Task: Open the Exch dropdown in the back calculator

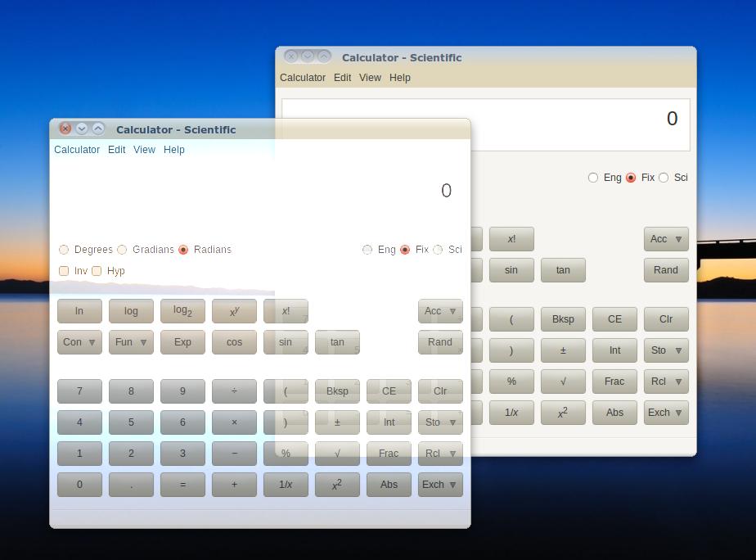Action: tap(665, 413)
